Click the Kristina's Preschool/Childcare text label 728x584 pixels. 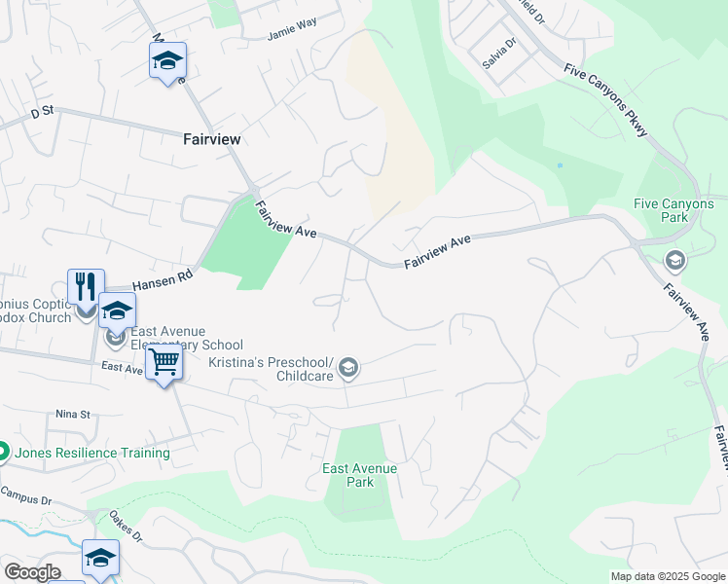[272, 369]
